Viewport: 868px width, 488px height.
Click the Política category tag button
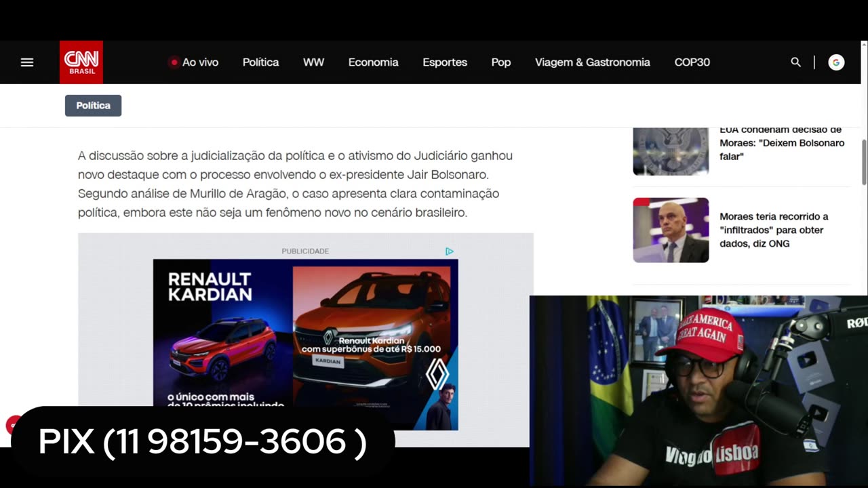[93, 106]
